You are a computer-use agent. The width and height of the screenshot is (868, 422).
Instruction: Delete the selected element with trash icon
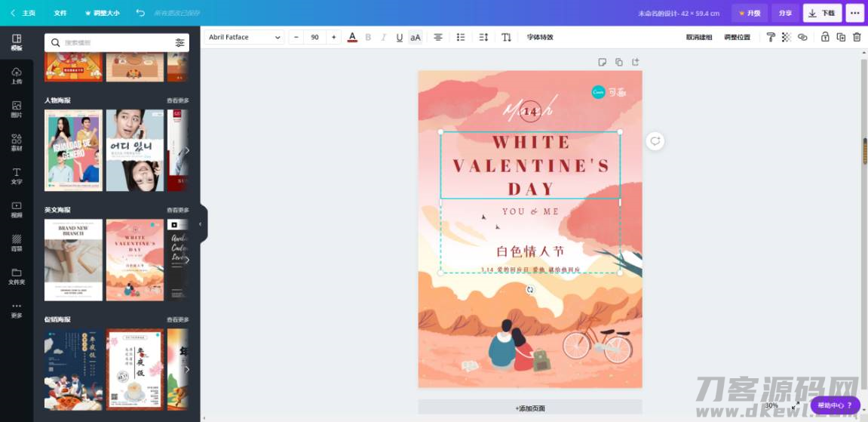(x=857, y=37)
